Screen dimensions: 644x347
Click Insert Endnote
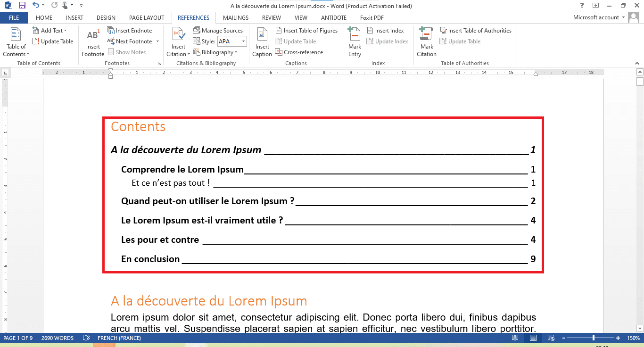[x=130, y=31]
